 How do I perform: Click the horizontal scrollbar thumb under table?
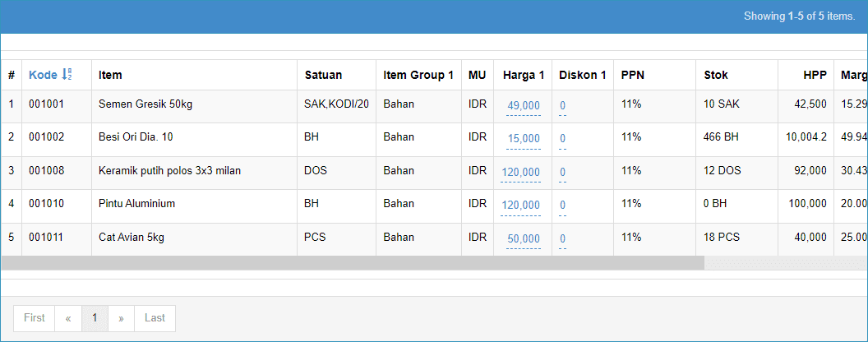pos(352,263)
